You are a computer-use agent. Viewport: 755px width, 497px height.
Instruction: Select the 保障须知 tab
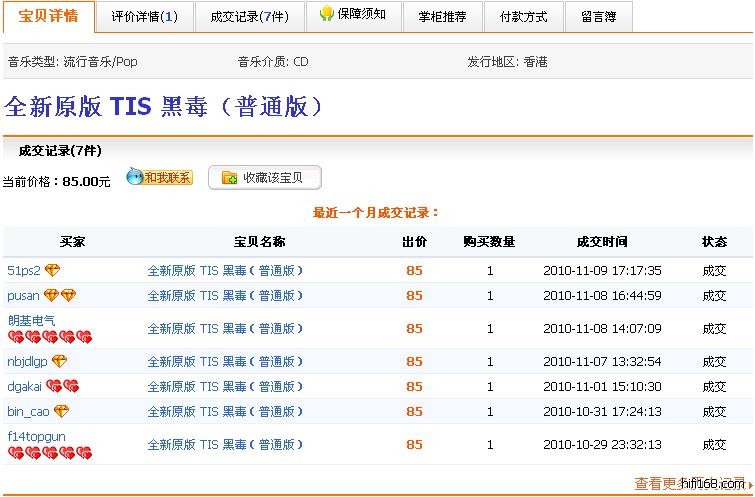[353, 15]
